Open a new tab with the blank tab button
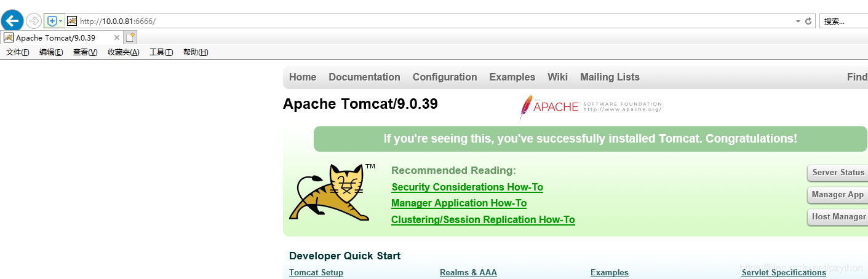 [x=130, y=37]
